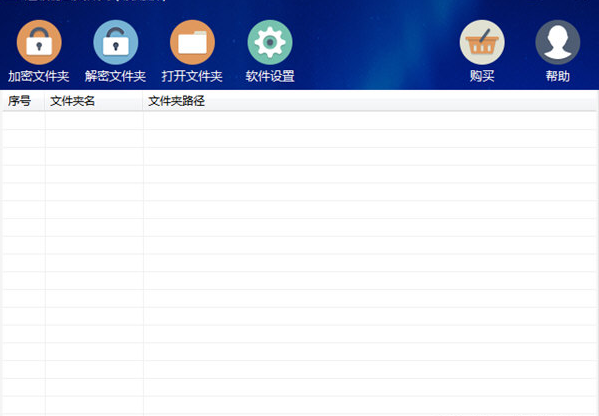This screenshot has height=416, width=599.
Task: Click the 帮助 text label
Action: (558, 76)
